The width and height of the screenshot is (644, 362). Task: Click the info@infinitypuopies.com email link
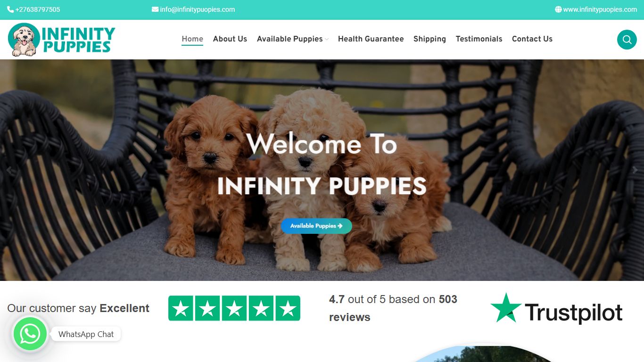[x=198, y=9]
